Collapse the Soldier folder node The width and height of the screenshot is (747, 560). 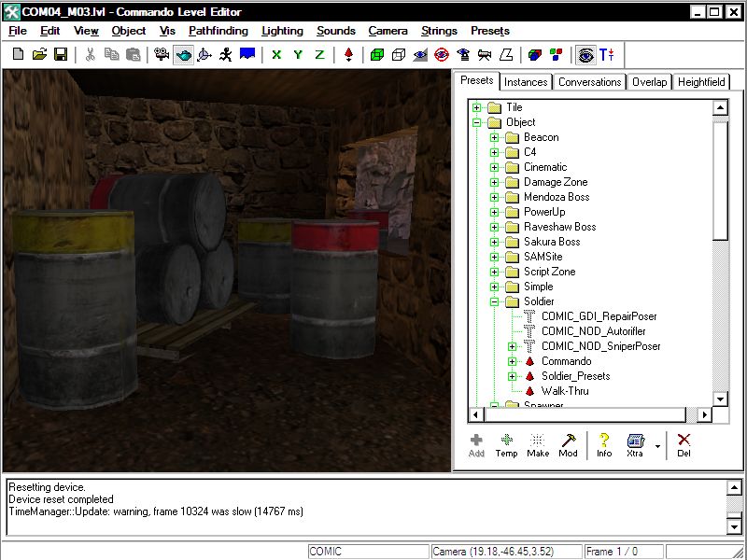pos(494,301)
